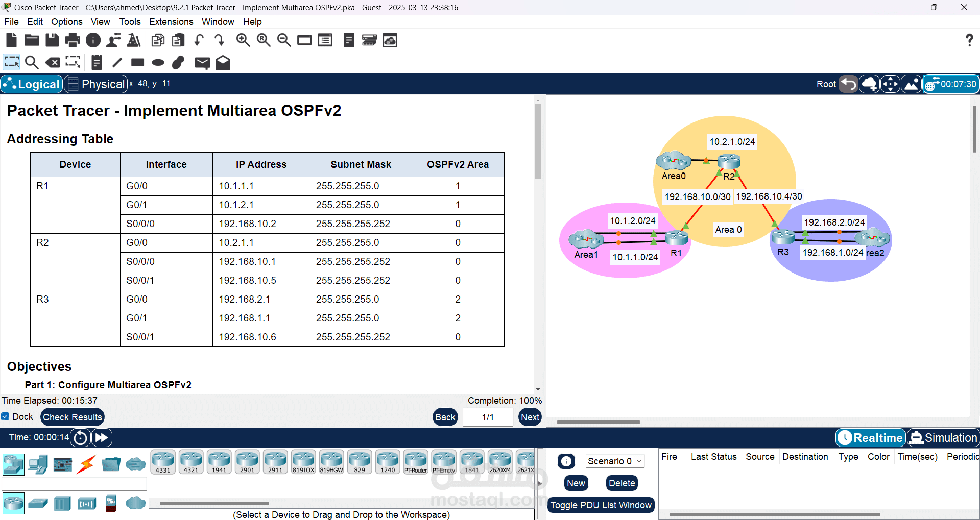This screenshot has width=980, height=520.
Task: Open the Help menu
Action: (x=252, y=22)
